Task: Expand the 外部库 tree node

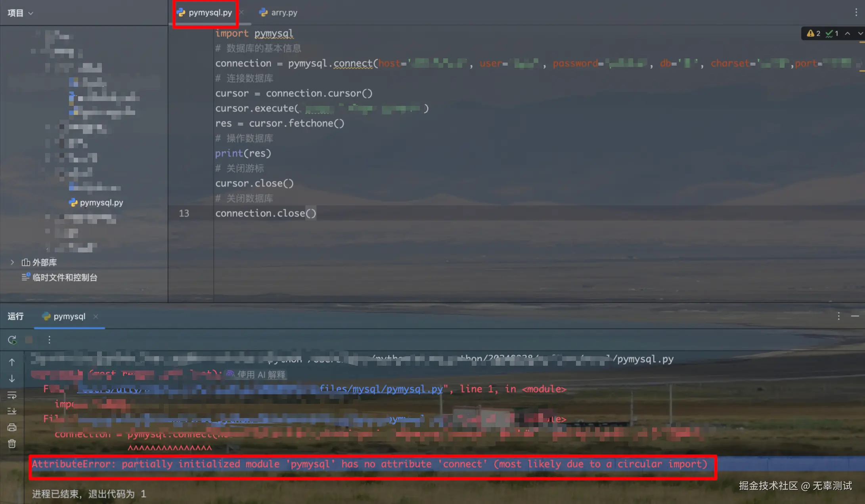Action: click(x=12, y=262)
